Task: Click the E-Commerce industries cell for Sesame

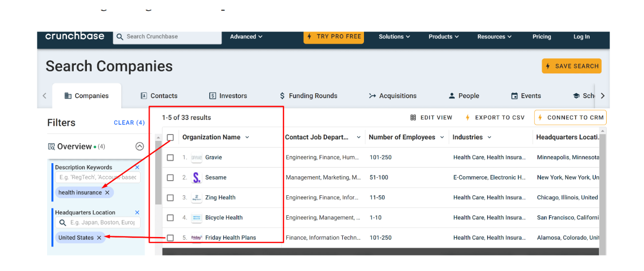Action: [489, 178]
